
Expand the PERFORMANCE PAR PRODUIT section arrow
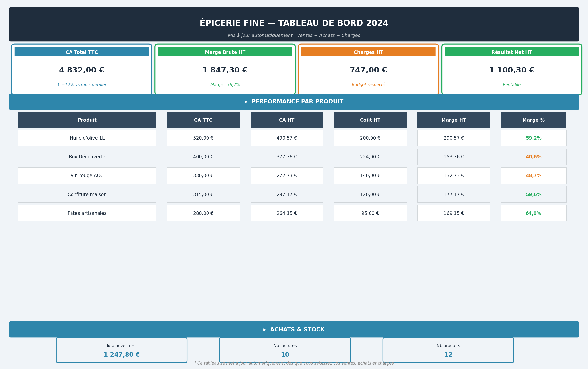[x=246, y=102]
